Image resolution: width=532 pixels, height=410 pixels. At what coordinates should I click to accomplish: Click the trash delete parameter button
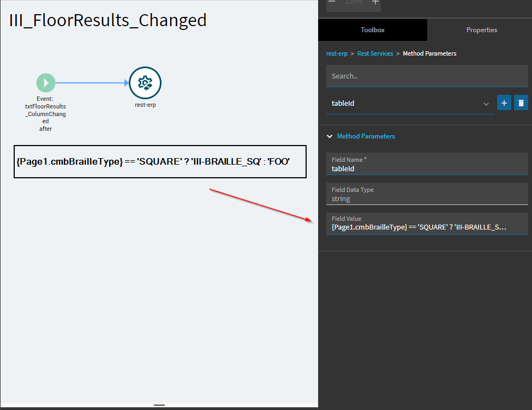click(521, 102)
